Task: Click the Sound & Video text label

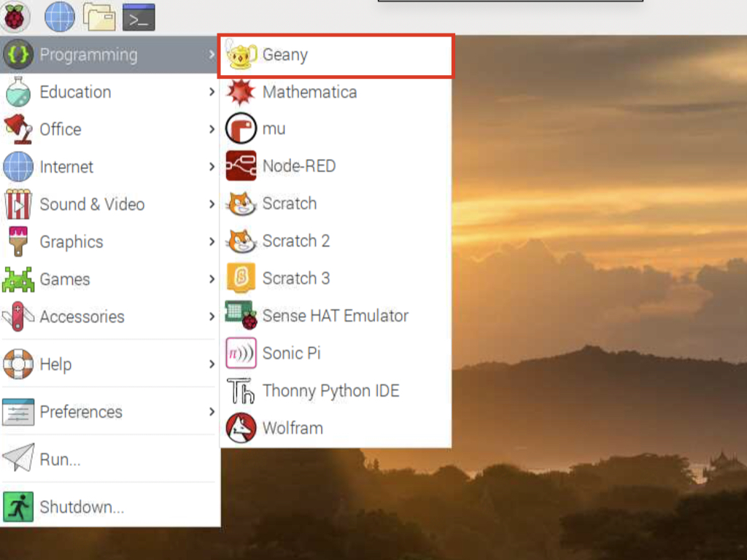Action: click(x=92, y=204)
